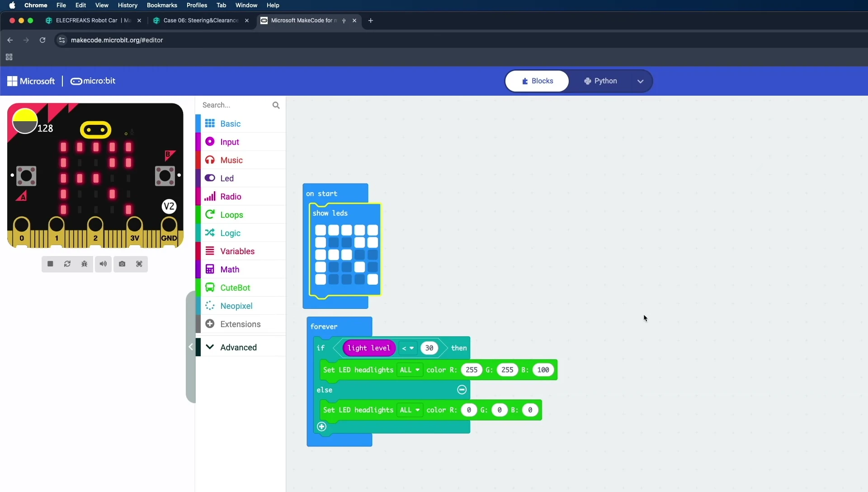Restart the simulator
This screenshot has width=868, height=492.
point(67,264)
